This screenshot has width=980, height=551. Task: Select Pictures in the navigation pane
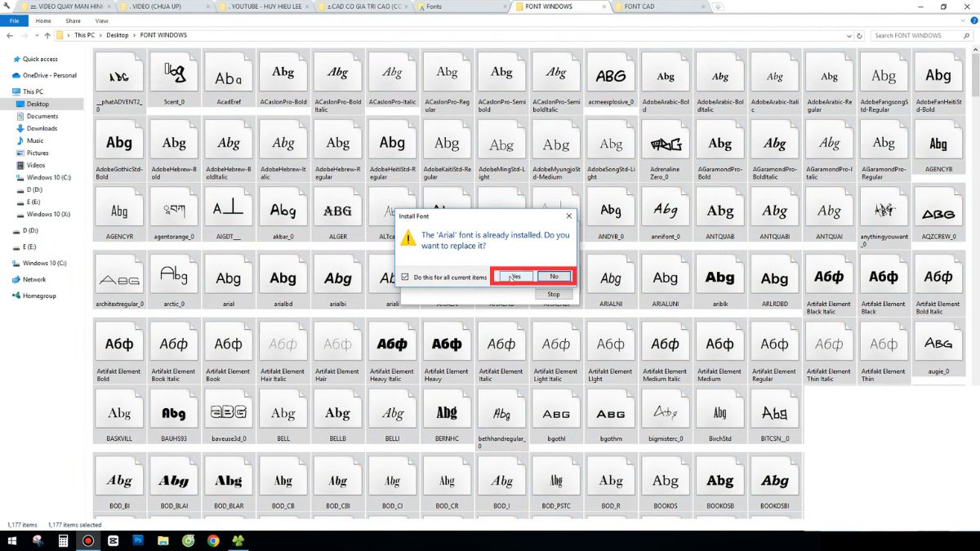(x=38, y=153)
